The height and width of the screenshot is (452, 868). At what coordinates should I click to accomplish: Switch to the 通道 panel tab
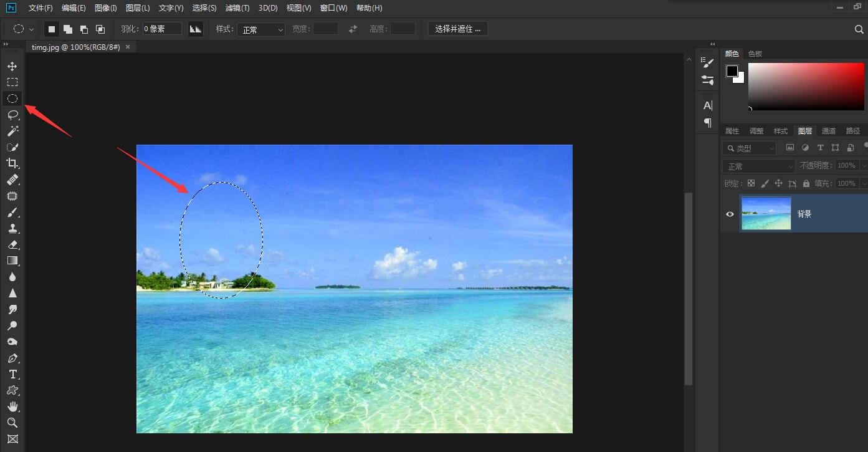(x=829, y=130)
